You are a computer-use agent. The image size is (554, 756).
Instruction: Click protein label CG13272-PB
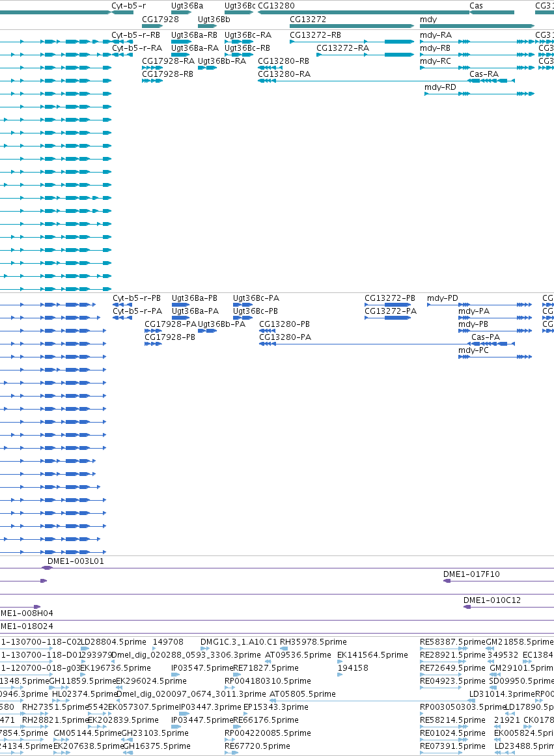(389, 298)
